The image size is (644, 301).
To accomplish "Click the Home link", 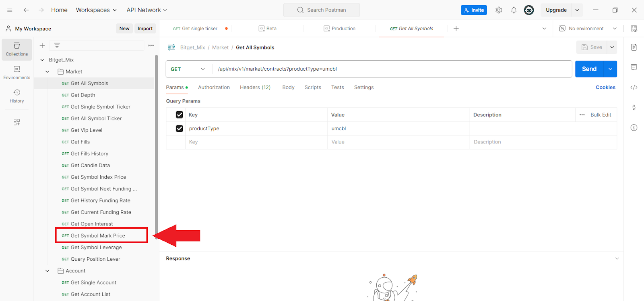I will pyautogui.click(x=59, y=10).
